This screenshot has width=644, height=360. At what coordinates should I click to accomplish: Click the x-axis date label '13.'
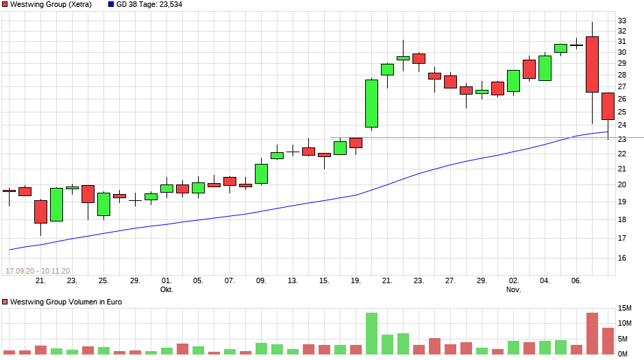[293, 280]
